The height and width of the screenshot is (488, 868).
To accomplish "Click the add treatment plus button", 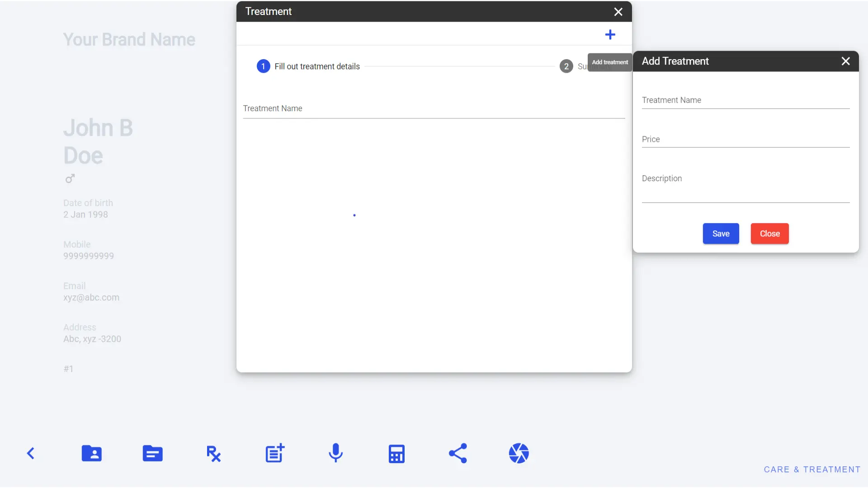I will point(610,34).
